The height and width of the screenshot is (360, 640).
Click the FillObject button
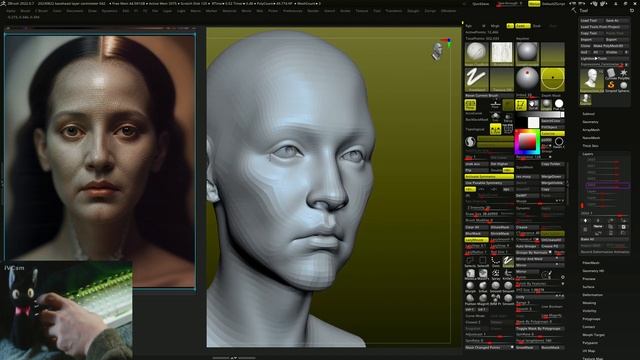[553, 127]
